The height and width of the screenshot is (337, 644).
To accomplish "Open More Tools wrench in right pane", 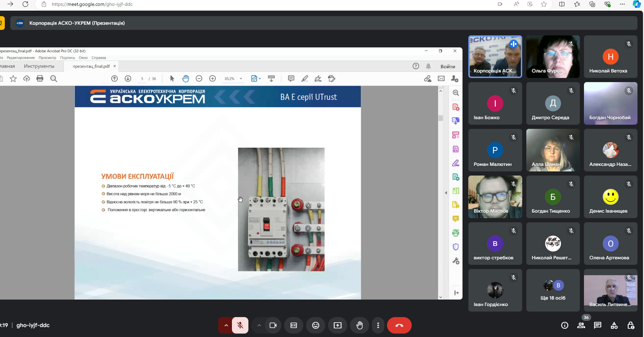I will (456, 261).
